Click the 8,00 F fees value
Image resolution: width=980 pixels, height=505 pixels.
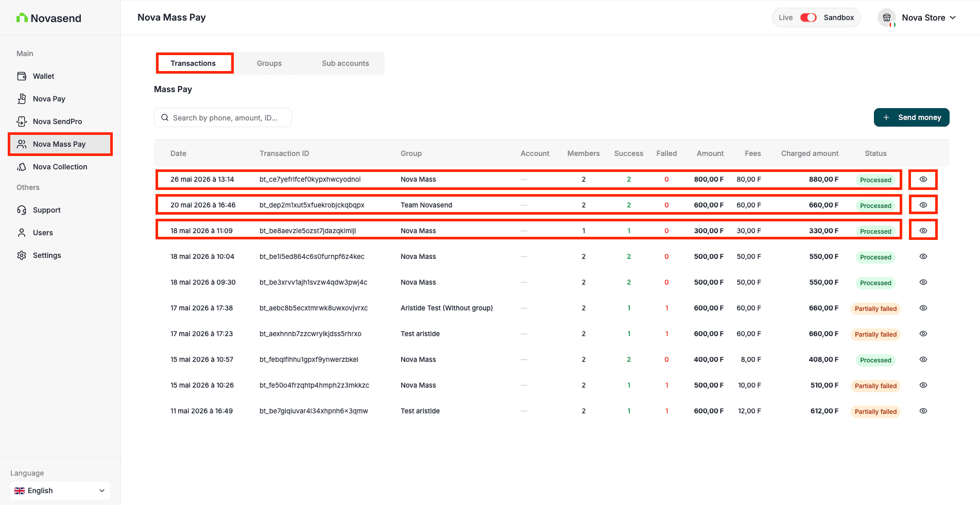click(751, 359)
